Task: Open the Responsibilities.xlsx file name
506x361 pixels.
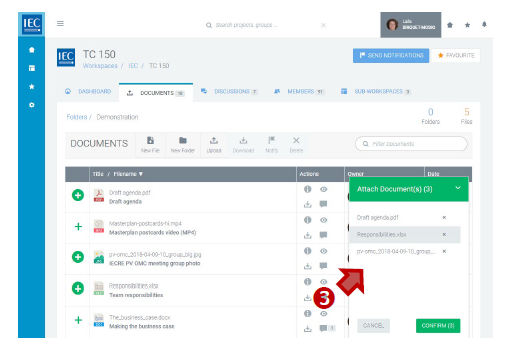Action: (x=134, y=286)
